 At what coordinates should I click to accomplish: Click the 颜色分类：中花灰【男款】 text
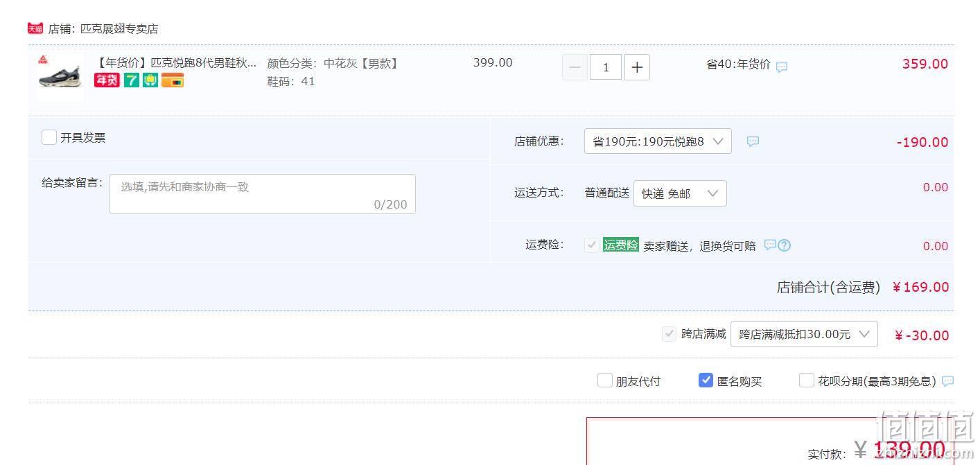click(x=334, y=63)
